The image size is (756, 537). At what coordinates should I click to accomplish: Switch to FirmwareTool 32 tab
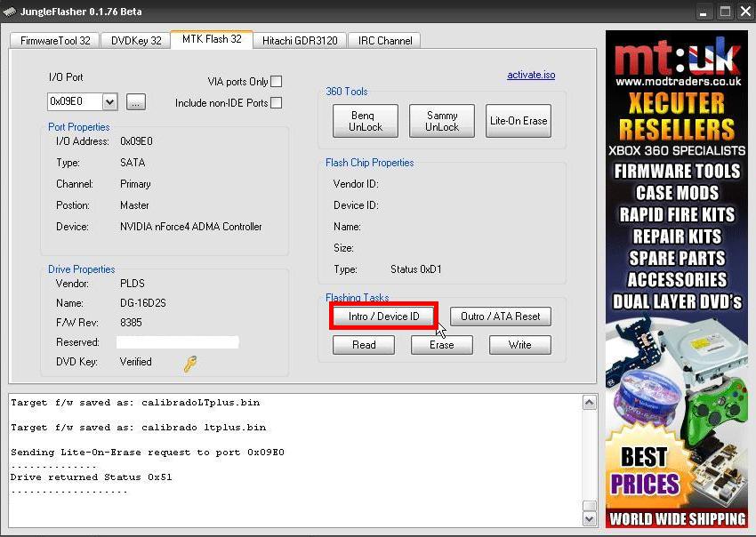tap(53, 40)
